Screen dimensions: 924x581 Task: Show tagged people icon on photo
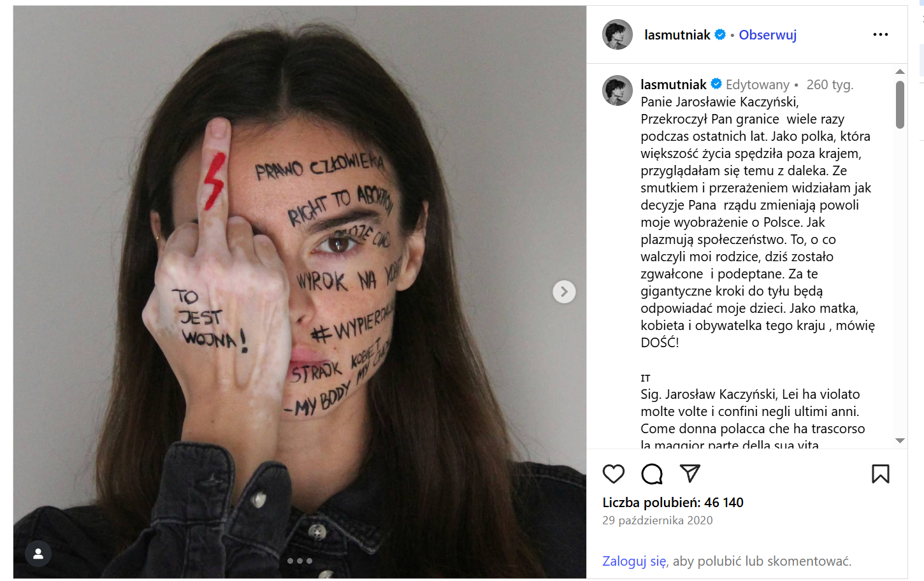38,554
